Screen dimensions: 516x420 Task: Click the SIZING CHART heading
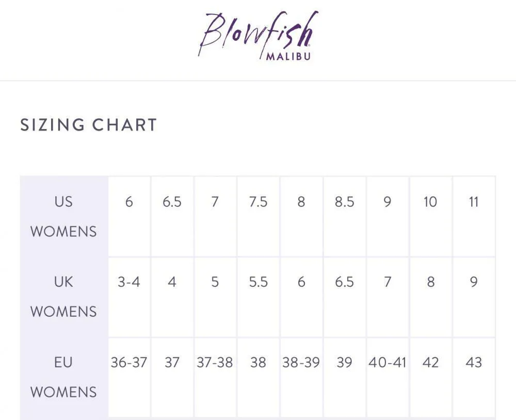(x=88, y=125)
